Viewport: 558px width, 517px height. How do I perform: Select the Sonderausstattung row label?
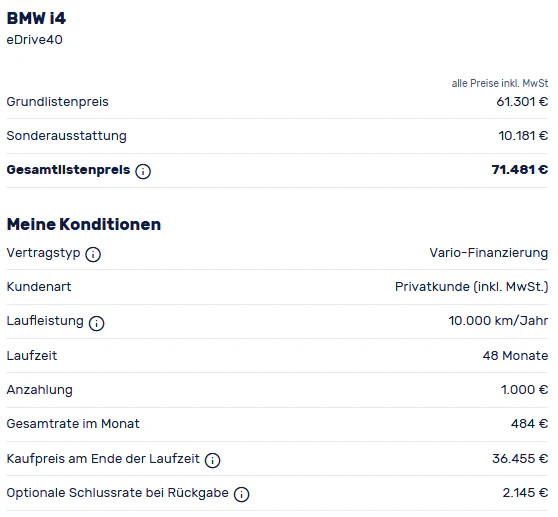click(x=67, y=136)
